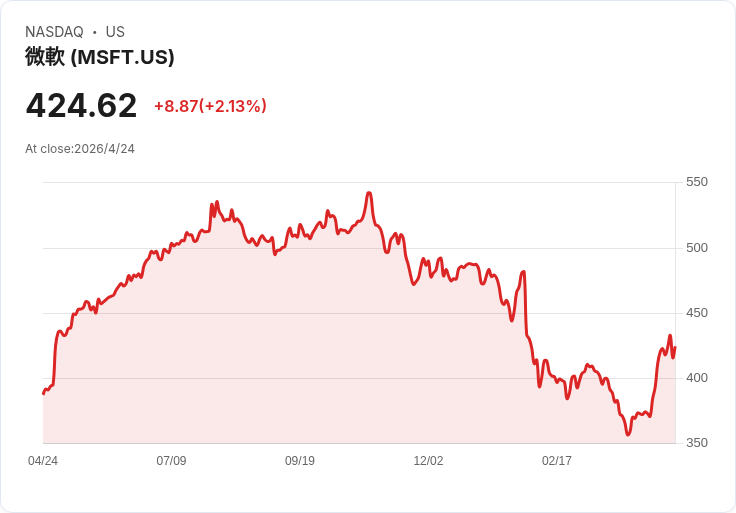Click the highest peak of the price line
This screenshot has width=736, height=513.
[x=369, y=193]
